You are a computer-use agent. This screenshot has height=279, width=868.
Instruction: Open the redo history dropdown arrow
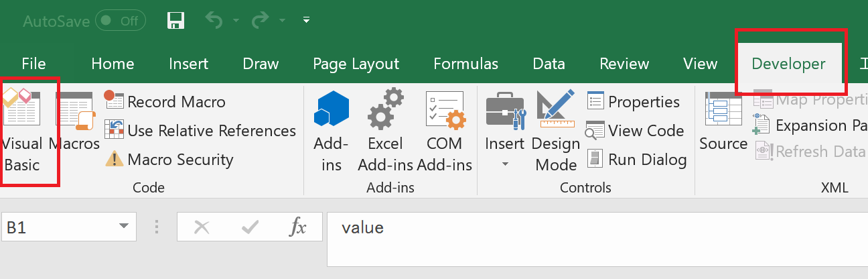click(x=281, y=21)
